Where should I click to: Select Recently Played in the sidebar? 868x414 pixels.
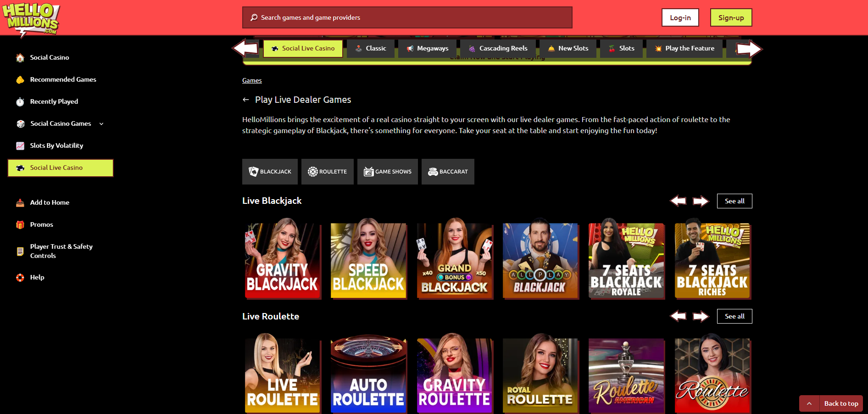(54, 101)
